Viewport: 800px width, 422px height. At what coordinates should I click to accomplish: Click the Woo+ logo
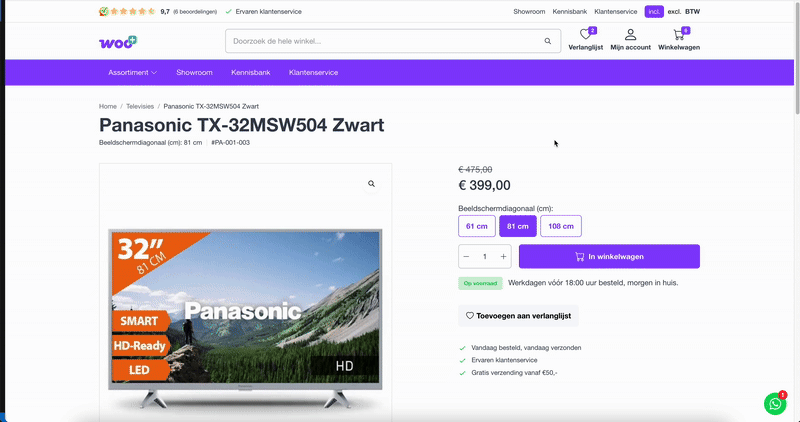click(118, 41)
